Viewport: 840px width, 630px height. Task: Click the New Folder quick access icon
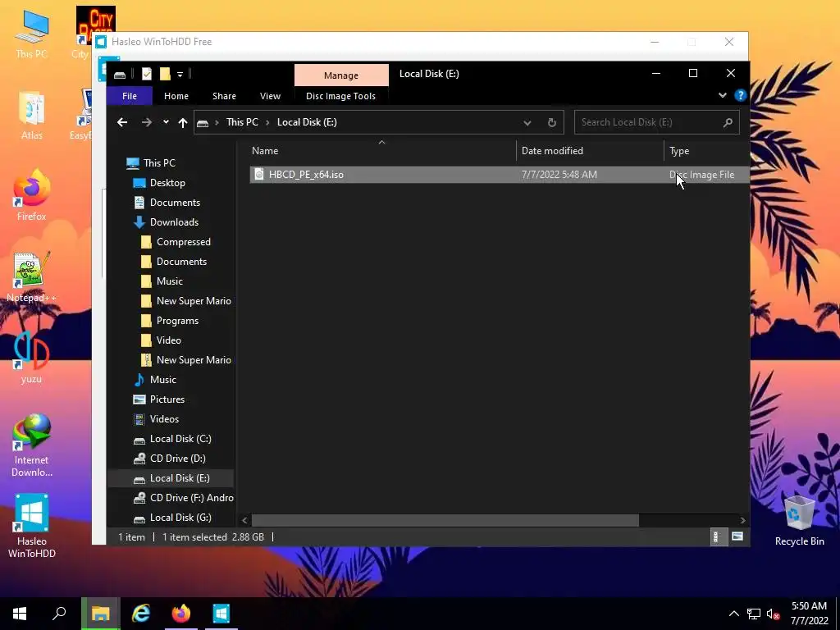point(165,74)
